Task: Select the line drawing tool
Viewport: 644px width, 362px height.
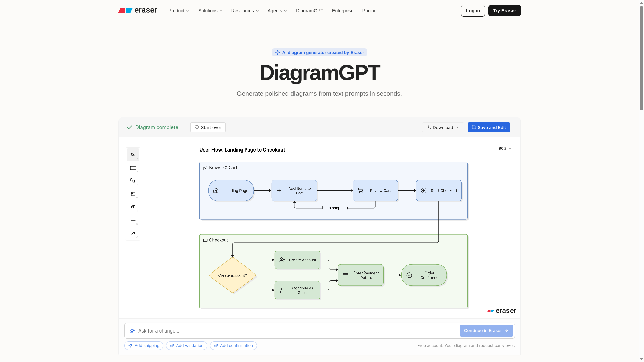Action: tap(133, 220)
